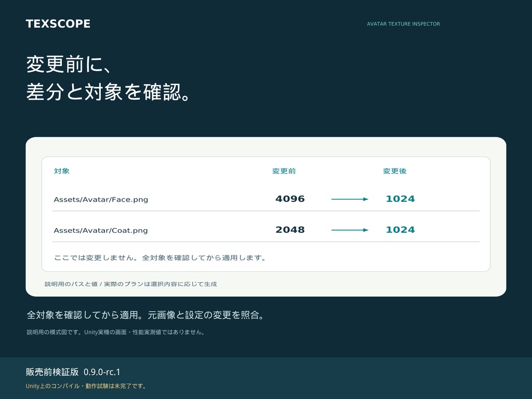This screenshot has width=532, height=399.
Task: Click the arrow in the Face.png row
Action: [350, 199]
